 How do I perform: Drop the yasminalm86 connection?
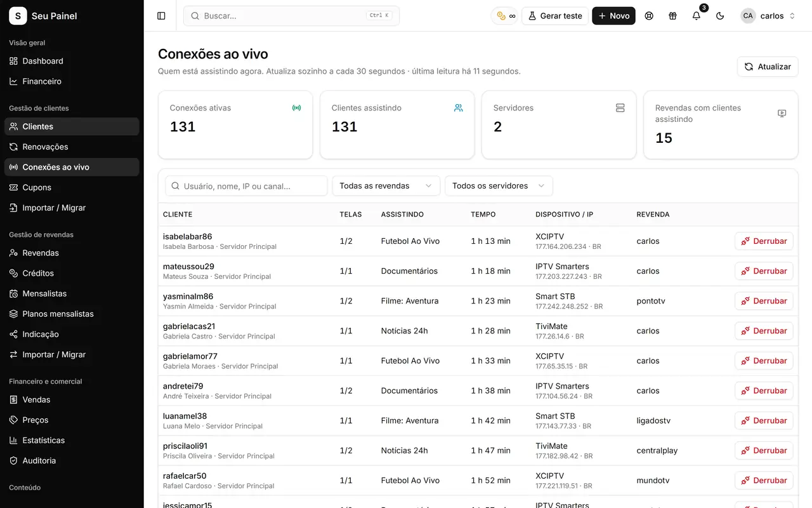pyautogui.click(x=764, y=301)
